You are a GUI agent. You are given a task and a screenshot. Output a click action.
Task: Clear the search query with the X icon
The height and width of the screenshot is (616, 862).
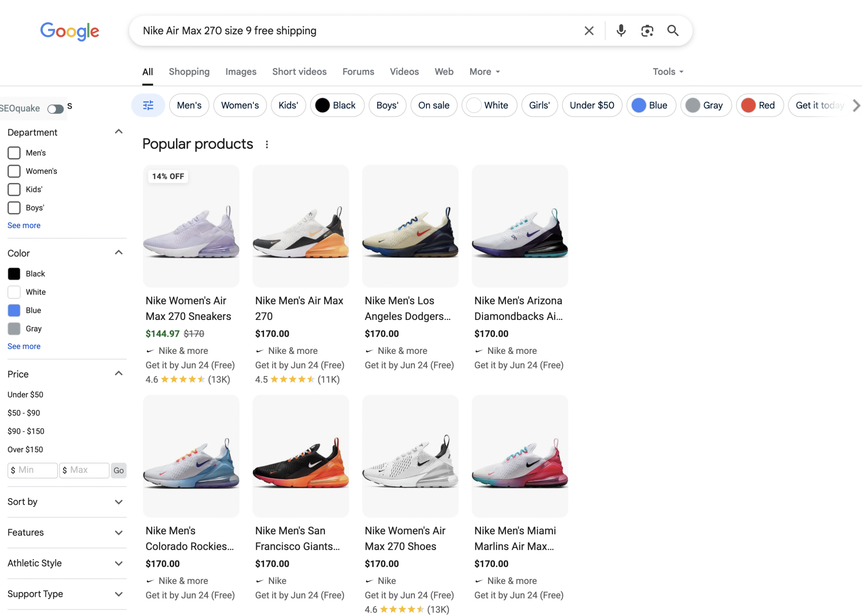pos(589,30)
